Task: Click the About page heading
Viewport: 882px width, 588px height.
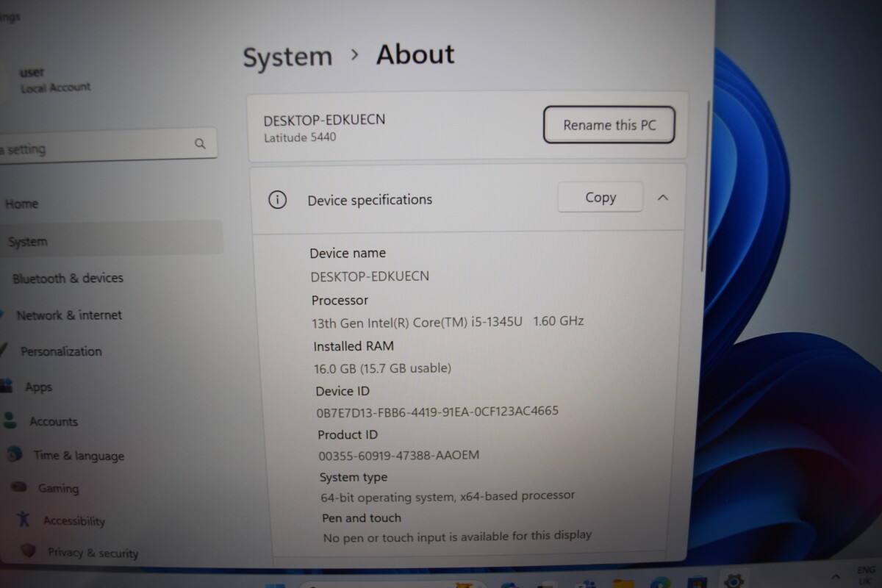Action: 415,54
